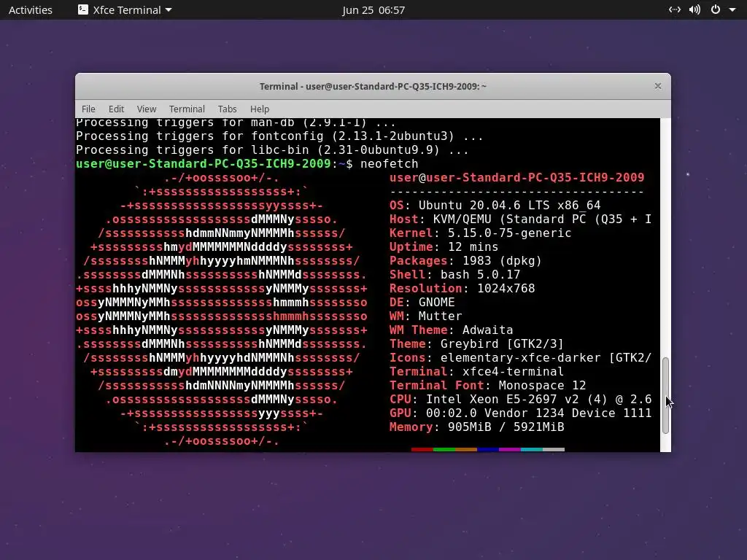This screenshot has height=560, width=747.
Task: Click the 'Terminal: xfce4-terminal' line
Action: pos(476,371)
